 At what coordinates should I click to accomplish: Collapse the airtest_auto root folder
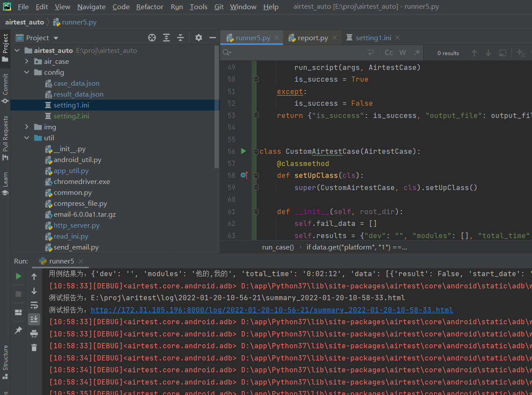(x=17, y=51)
